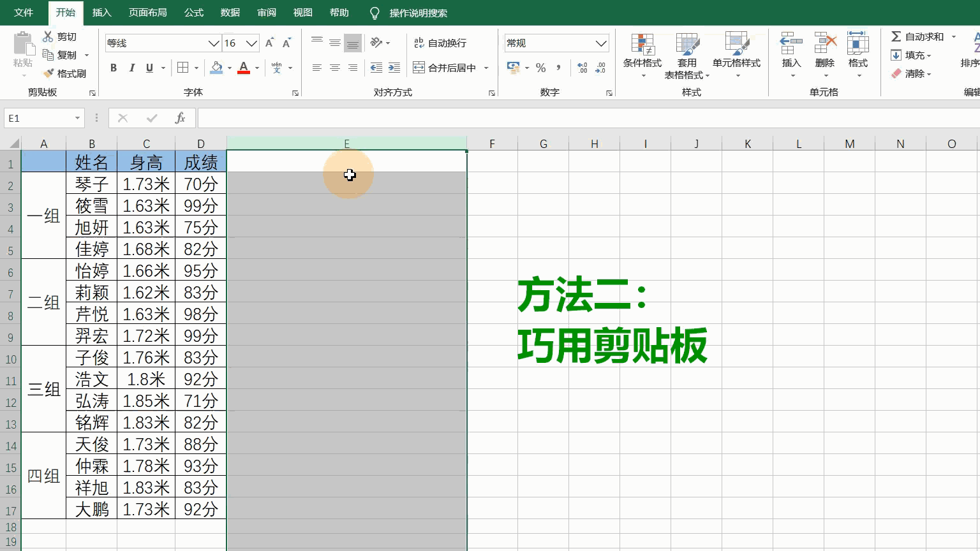
Task: Expand fill color dropdown arrow
Action: (x=229, y=68)
